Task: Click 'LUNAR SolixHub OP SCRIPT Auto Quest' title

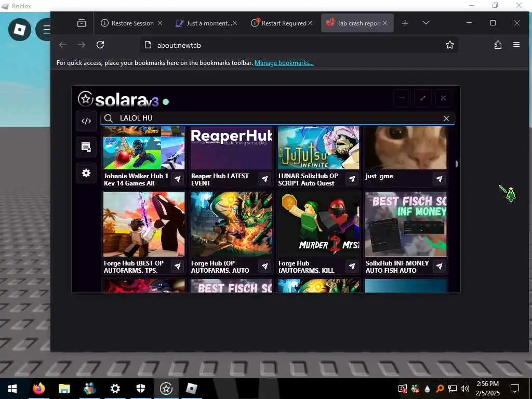Action: point(308,179)
